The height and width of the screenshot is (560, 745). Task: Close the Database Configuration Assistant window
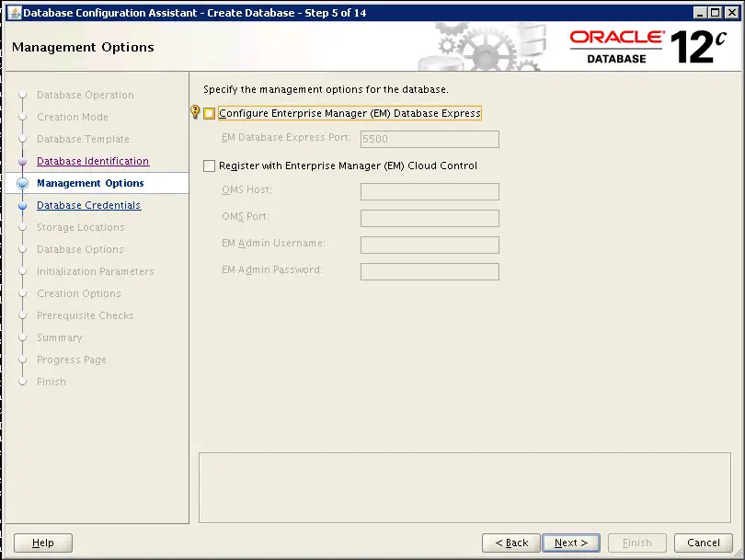(732, 13)
